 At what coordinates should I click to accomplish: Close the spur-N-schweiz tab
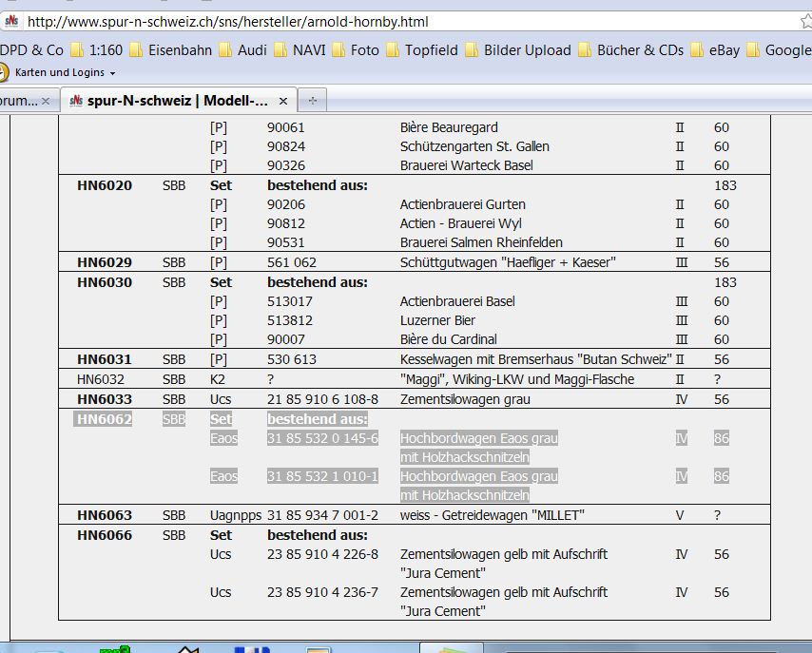click(283, 100)
